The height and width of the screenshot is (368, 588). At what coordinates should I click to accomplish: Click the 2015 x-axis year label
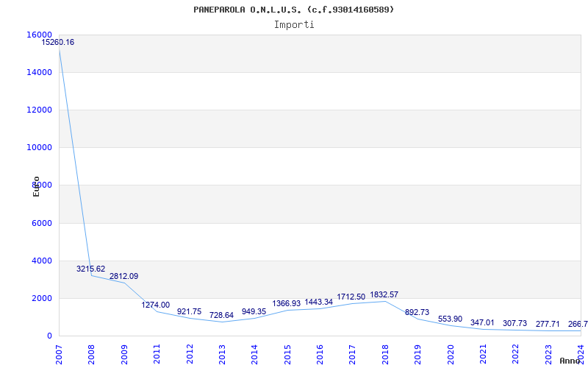pyautogui.click(x=287, y=354)
